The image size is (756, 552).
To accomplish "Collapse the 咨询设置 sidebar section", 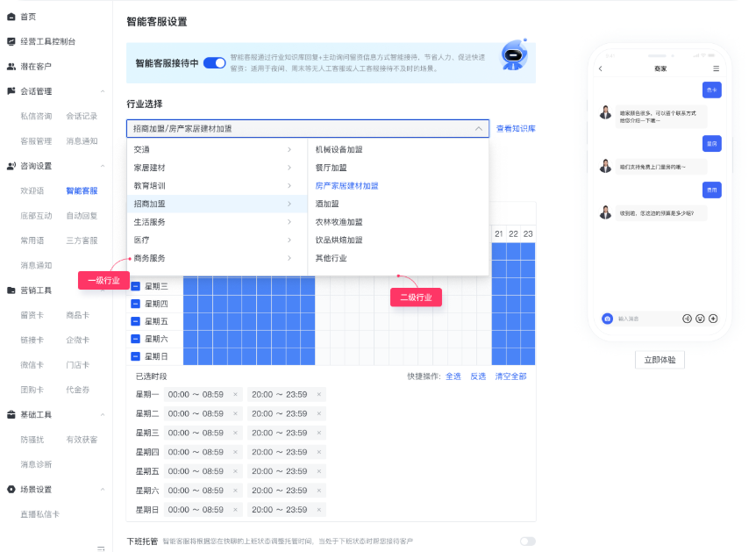I will click(x=103, y=166).
